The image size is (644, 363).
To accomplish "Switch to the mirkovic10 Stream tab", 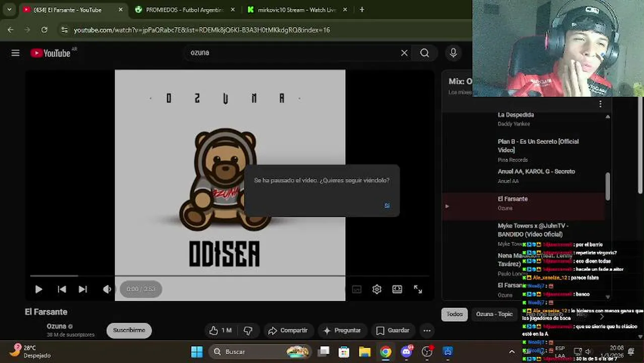I will click(297, 10).
